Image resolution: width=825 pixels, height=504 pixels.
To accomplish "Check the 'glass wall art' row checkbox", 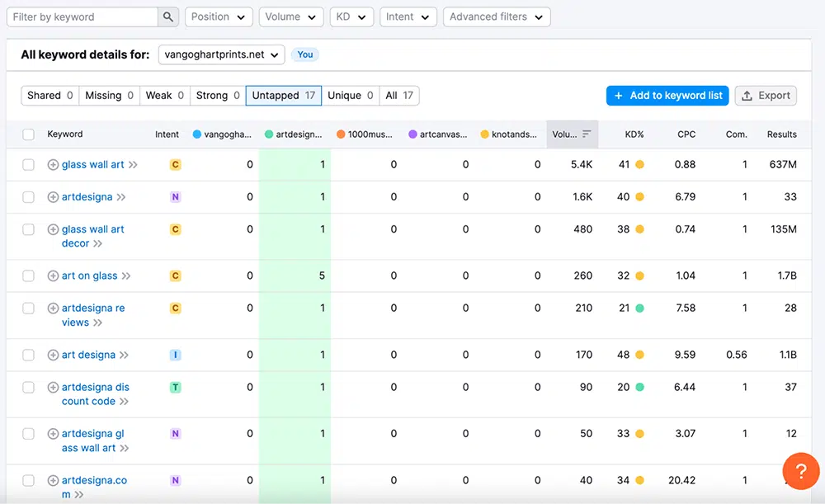I will [x=28, y=165].
